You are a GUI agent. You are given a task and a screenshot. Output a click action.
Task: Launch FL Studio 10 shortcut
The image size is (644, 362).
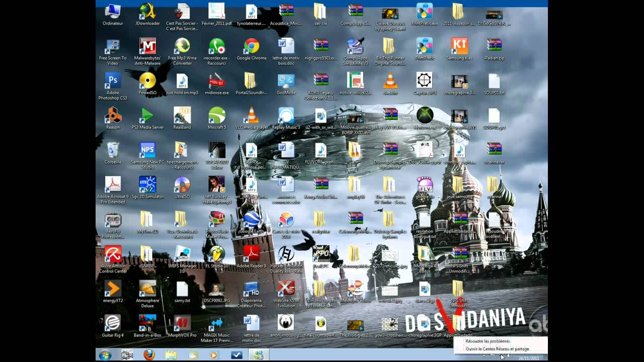point(217,257)
